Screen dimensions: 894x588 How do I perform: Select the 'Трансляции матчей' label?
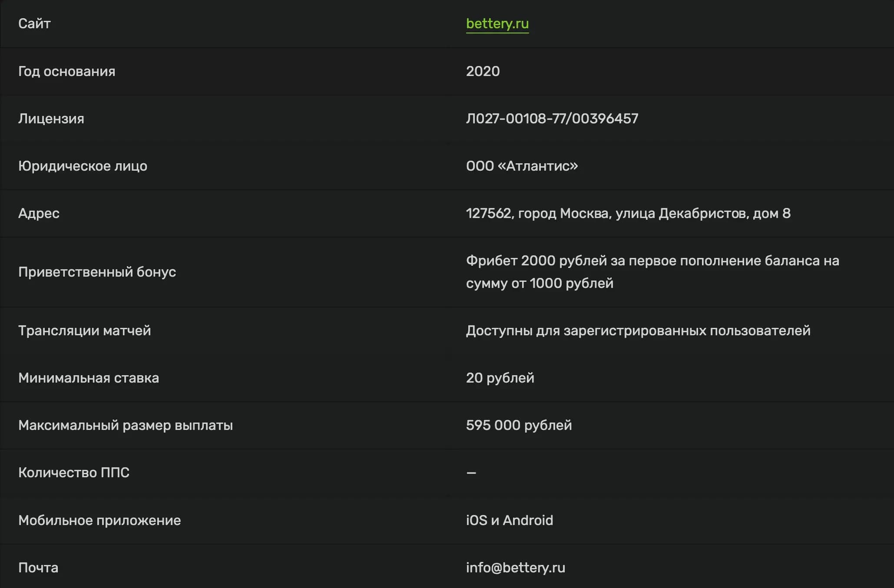point(85,330)
